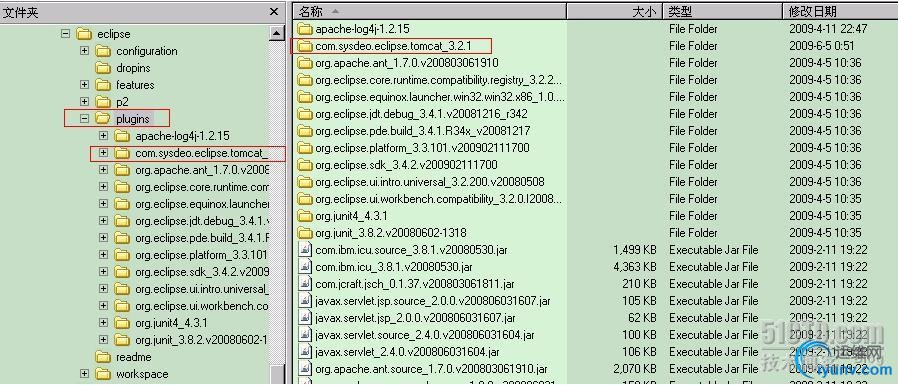Click javax.servlet.jsp_2.0.0 jar file icon
The image size is (898, 386).
click(x=305, y=318)
